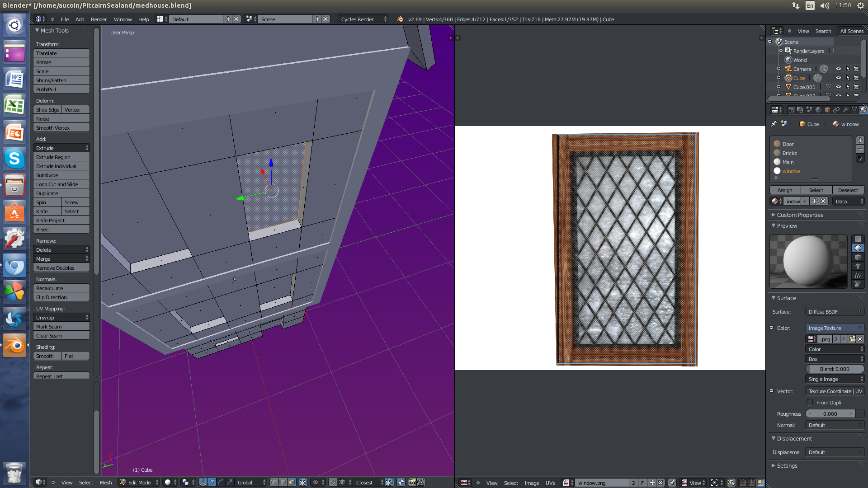Toggle Cube visibility eye in outliner
The image size is (868, 488).
coord(839,78)
